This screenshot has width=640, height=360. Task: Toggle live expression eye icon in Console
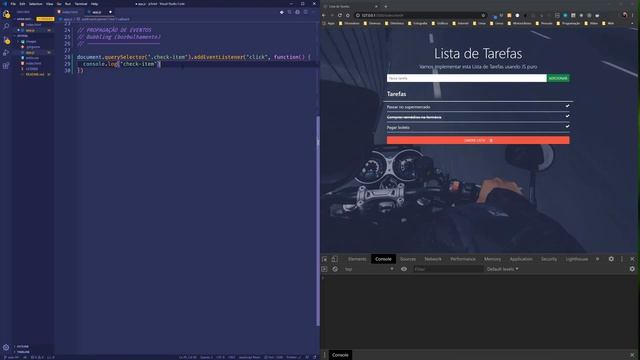tap(404, 269)
